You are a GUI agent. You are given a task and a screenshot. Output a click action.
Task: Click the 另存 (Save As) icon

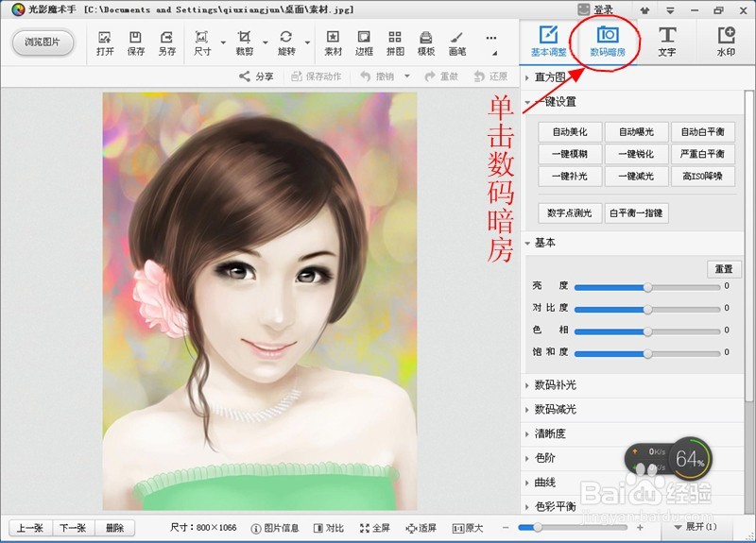167,43
